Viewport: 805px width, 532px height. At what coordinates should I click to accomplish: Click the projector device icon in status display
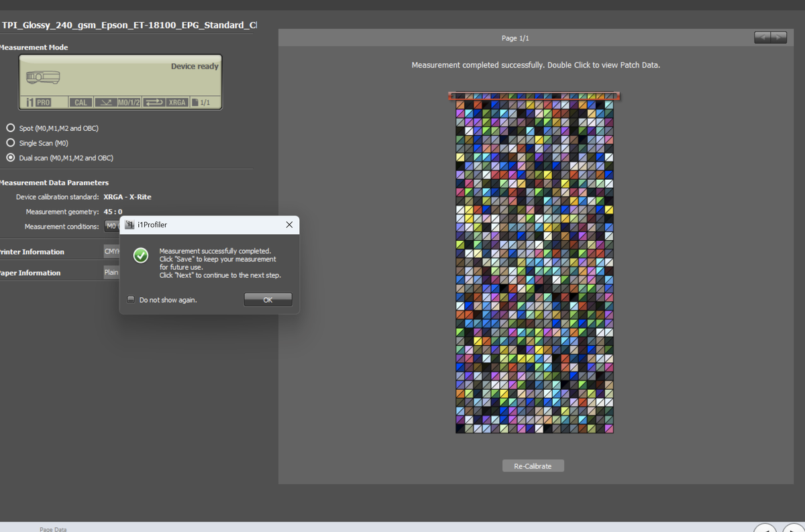tap(44, 77)
